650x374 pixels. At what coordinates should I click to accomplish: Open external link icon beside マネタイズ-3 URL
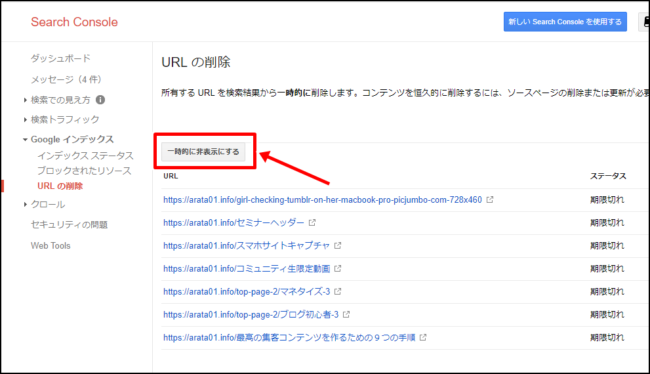(x=338, y=291)
